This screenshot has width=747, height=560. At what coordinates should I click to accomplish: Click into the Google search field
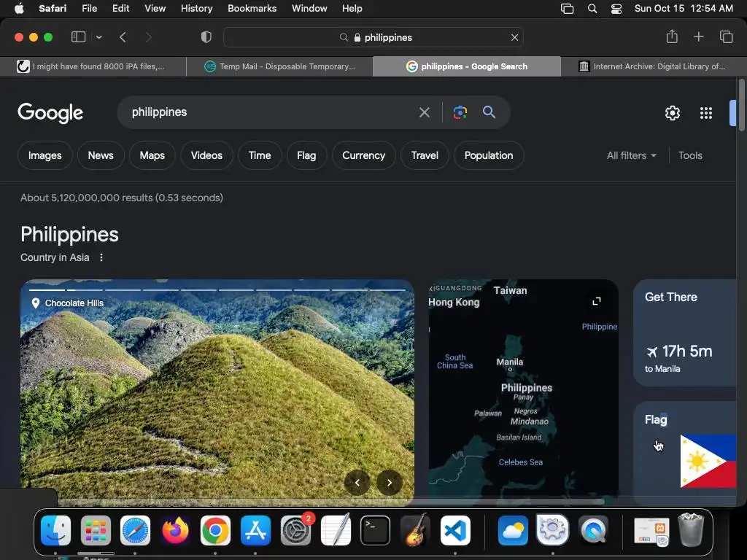pos(267,112)
